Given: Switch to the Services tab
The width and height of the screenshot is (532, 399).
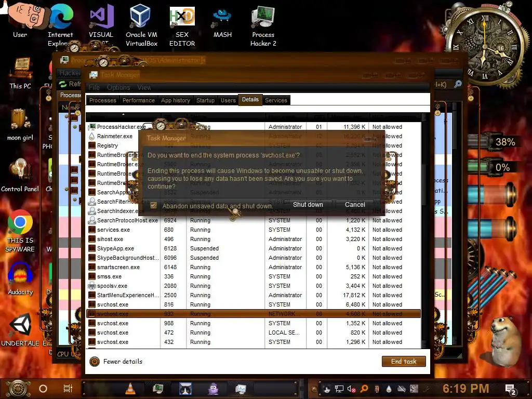Looking at the screenshot, I should [276, 100].
